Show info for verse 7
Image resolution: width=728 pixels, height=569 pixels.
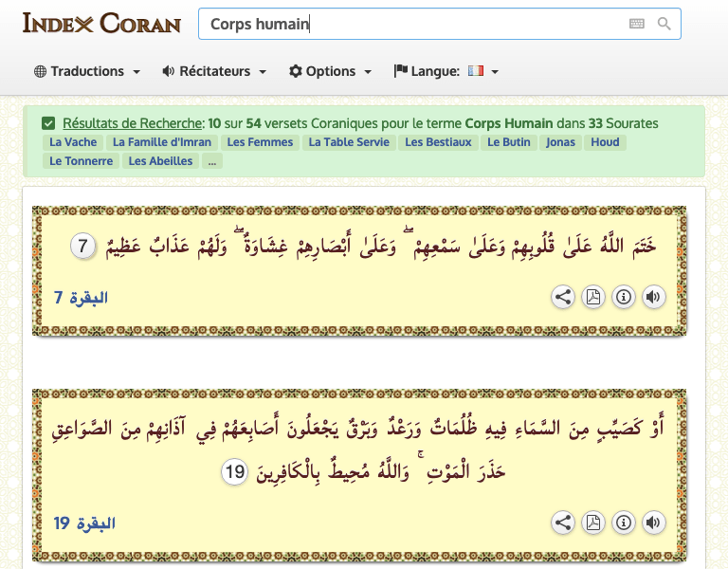623,297
